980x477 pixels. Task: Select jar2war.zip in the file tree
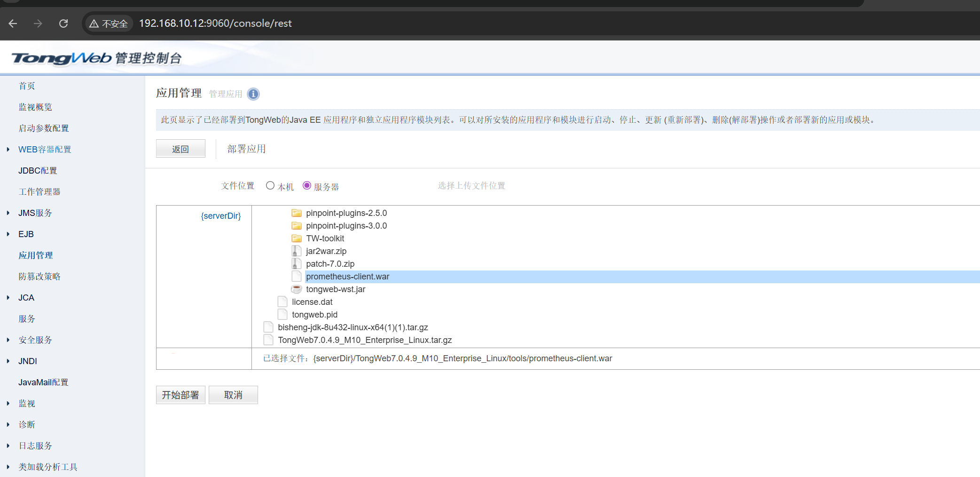326,251
